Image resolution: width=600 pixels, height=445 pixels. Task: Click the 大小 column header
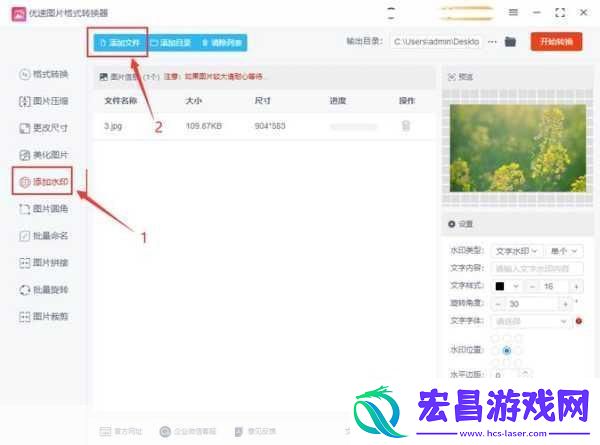pos(194,101)
